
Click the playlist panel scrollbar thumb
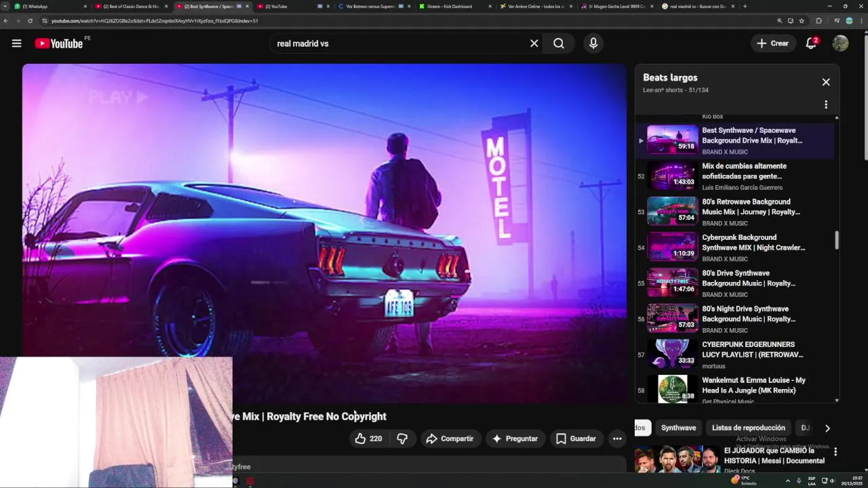[x=837, y=240]
